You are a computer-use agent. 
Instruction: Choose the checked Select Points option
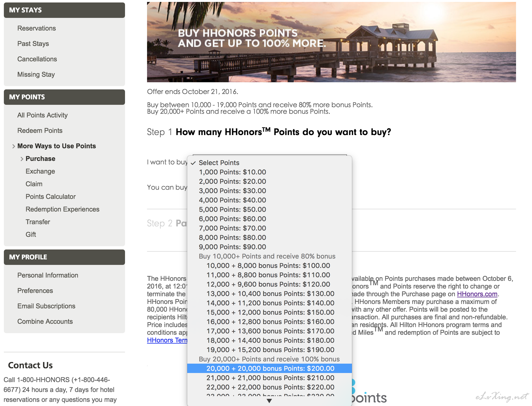(x=270, y=163)
